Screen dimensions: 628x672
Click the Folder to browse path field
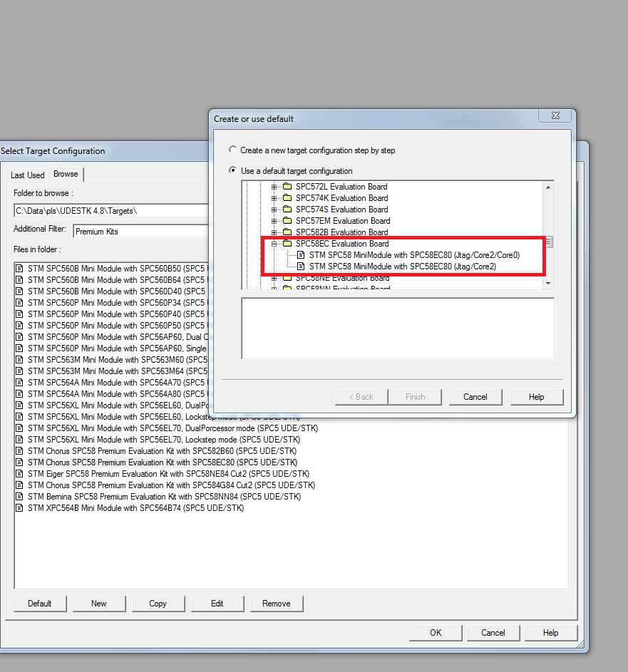[111, 211]
